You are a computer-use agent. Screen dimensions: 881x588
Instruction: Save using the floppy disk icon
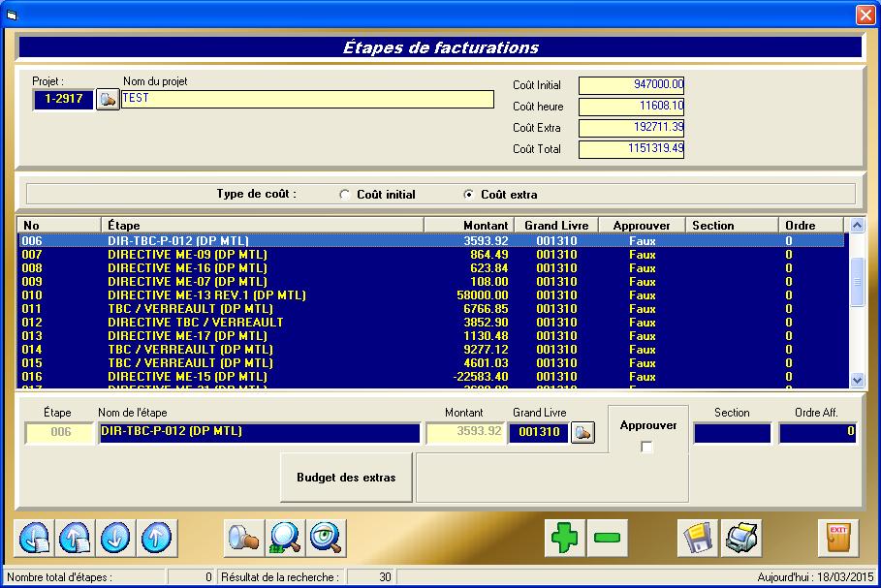pyautogui.click(x=698, y=538)
